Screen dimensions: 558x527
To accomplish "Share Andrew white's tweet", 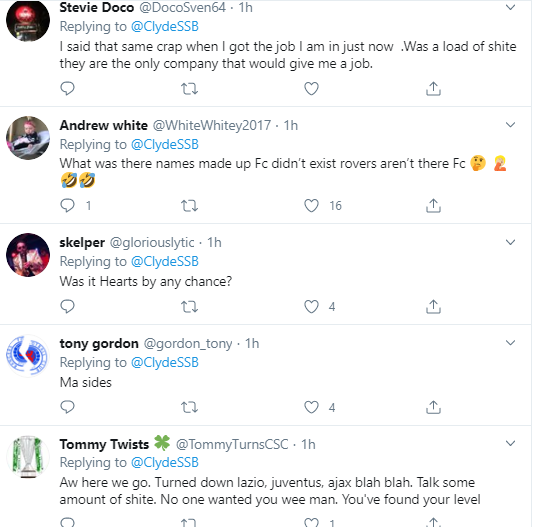I will [x=433, y=206].
